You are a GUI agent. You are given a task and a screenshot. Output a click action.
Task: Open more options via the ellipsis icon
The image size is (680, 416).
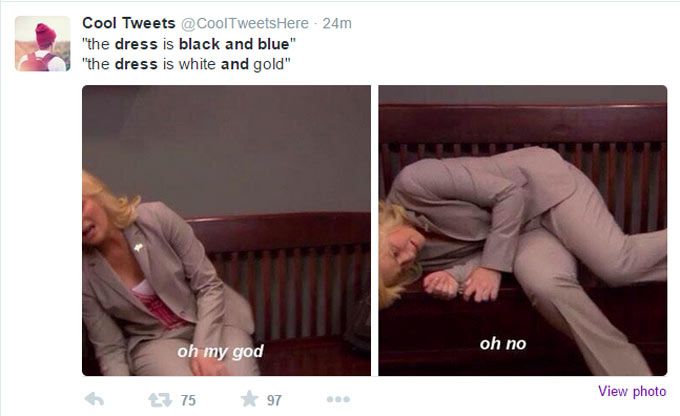click(x=338, y=399)
